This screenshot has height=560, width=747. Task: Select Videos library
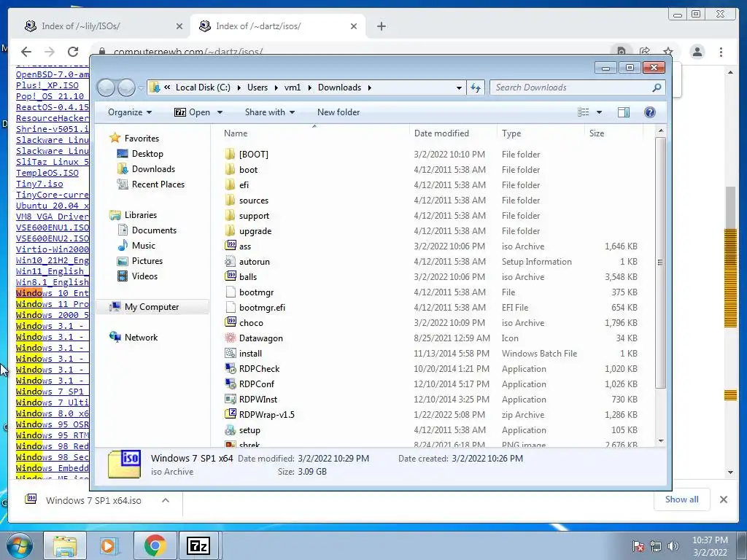(145, 276)
